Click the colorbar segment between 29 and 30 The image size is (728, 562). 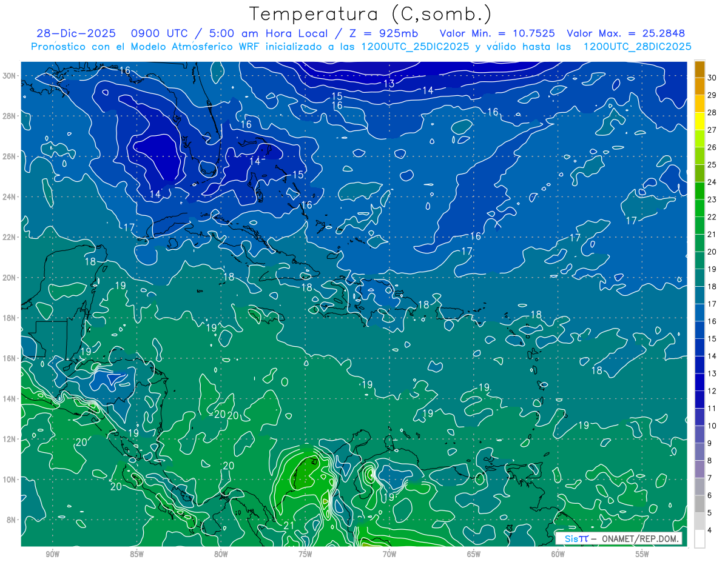coord(700,87)
